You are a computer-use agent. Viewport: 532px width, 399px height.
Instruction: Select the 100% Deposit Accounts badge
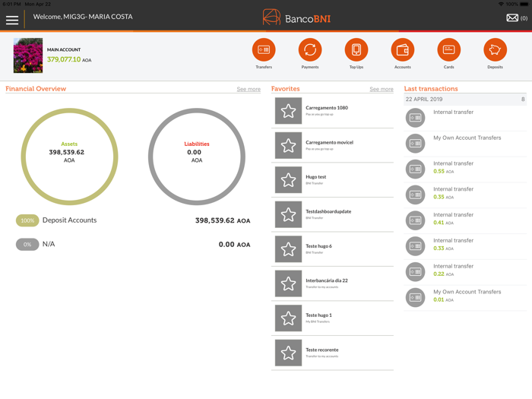click(27, 220)
